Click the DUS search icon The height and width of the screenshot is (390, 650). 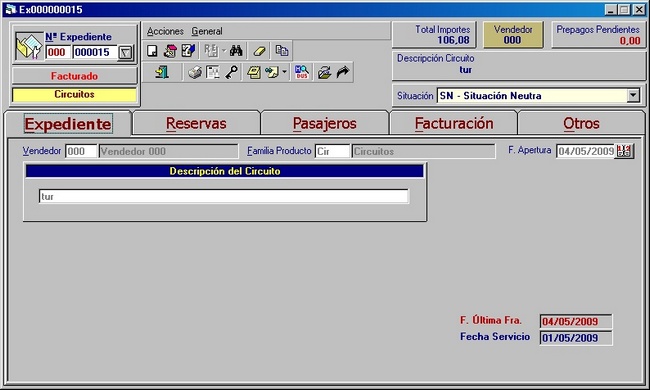(301, 73)
